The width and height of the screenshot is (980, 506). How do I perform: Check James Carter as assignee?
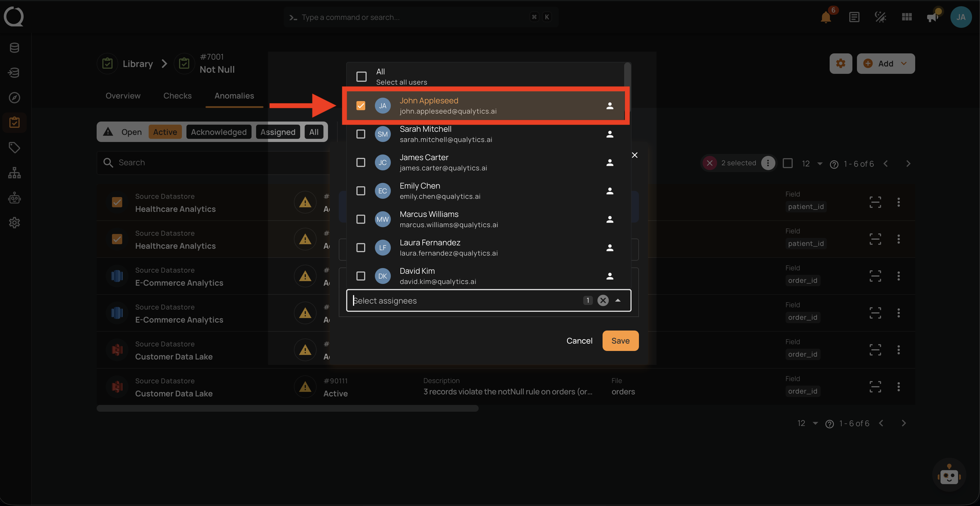click(x=360, y=162)
